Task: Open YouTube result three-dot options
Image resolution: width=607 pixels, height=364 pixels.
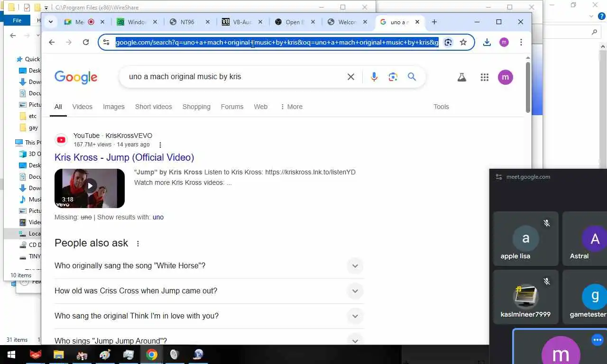Action: [x=160, y=145]
